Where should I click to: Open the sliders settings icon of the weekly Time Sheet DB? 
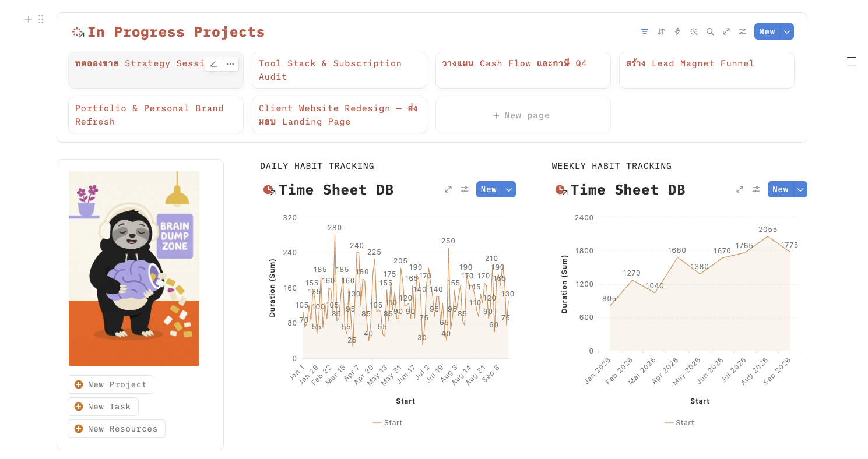[756, 189]
